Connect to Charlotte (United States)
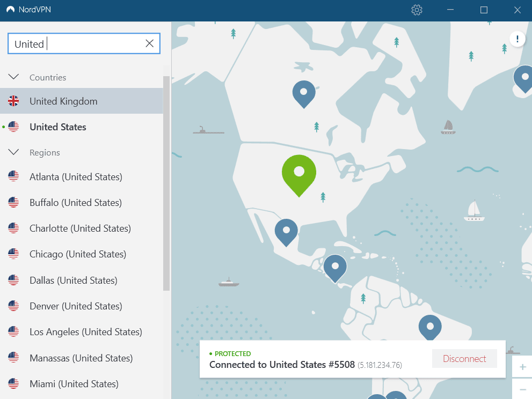Screen dimensions: 532x399 point(81,228)
